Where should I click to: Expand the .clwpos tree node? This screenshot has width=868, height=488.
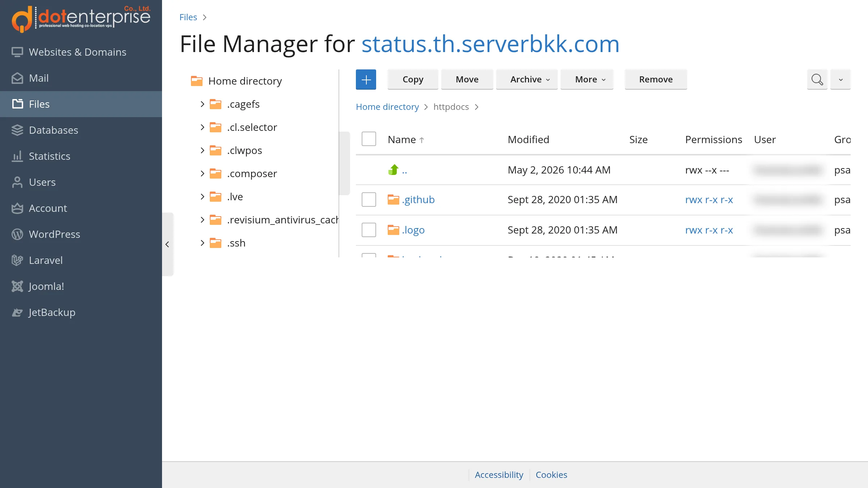pyautogui.click(x=202, y=150)
